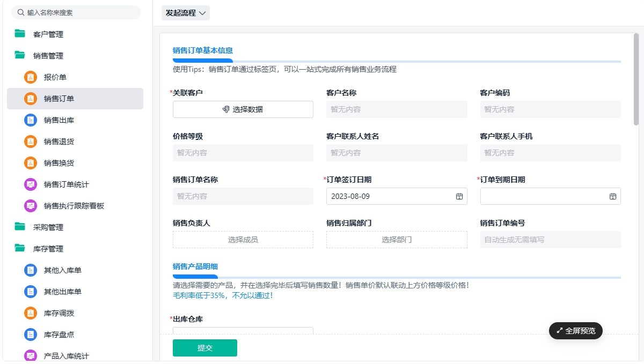Open 库存盘点 in the sidebar
The image size is (644, 364).
point(75,335)
